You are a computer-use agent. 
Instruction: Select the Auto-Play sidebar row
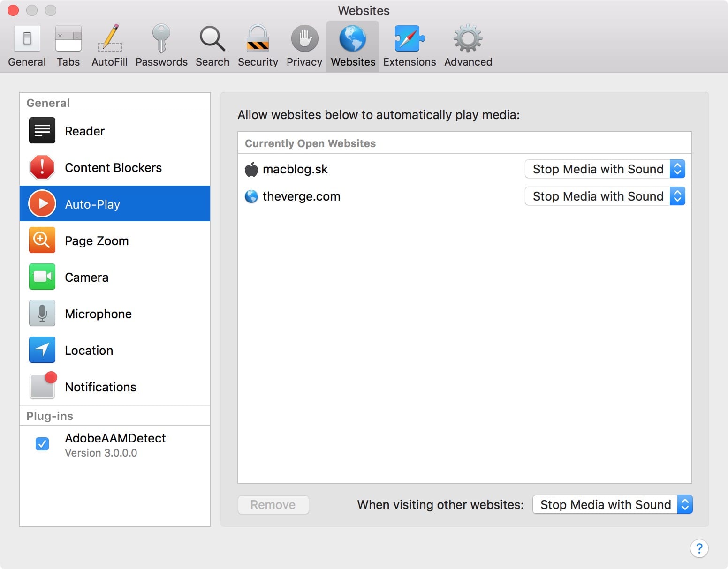click(115, 204)
